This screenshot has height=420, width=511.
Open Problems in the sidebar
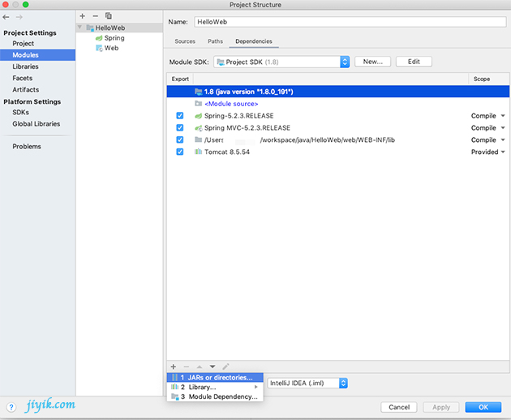[x=27, y=147]
